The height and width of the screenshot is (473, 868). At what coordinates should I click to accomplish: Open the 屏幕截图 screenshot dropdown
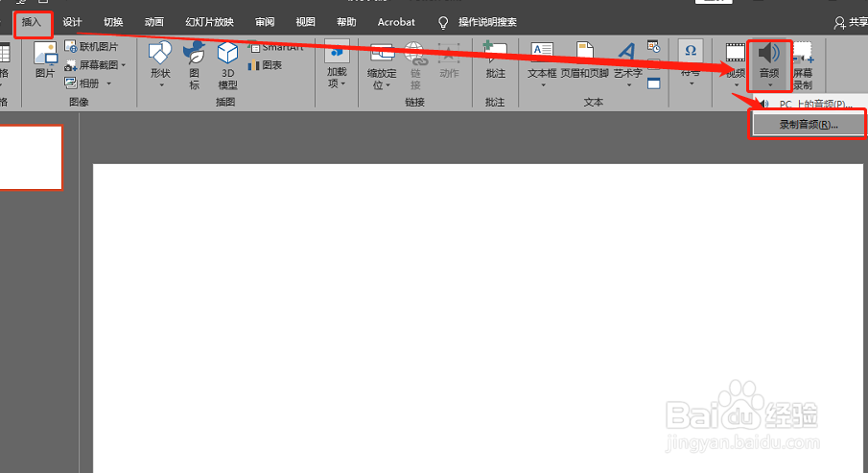click(x=95, y=65)
